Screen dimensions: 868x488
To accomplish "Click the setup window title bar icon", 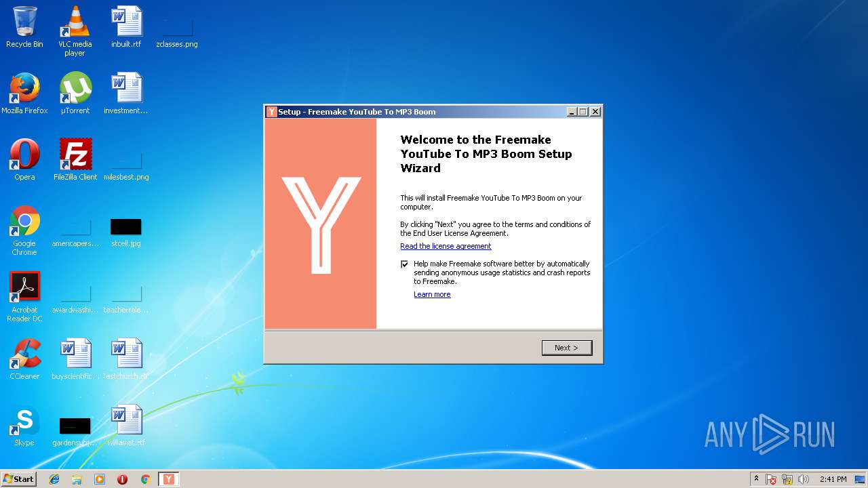I will pos(272,112).
